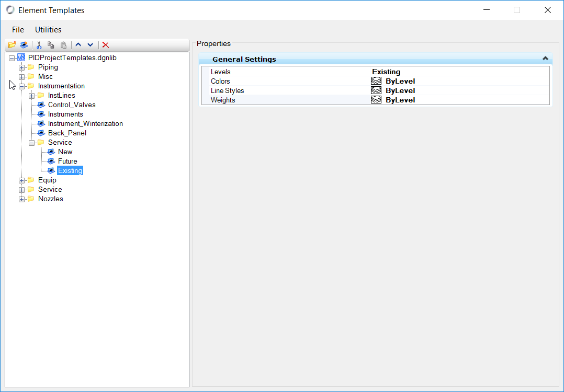Move template up with up arrow
This screenshot has width=564, height=392.
(78, 45)
